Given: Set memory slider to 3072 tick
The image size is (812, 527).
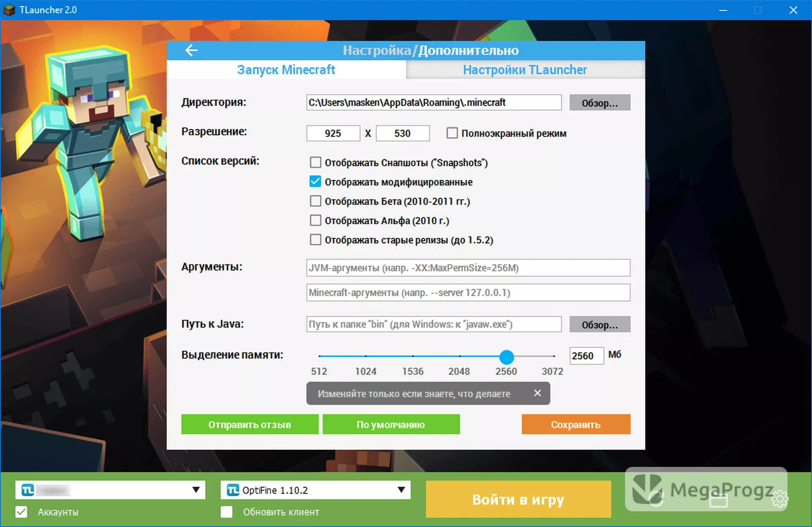Looking at the screenshot, I should (x=554, y=356).
